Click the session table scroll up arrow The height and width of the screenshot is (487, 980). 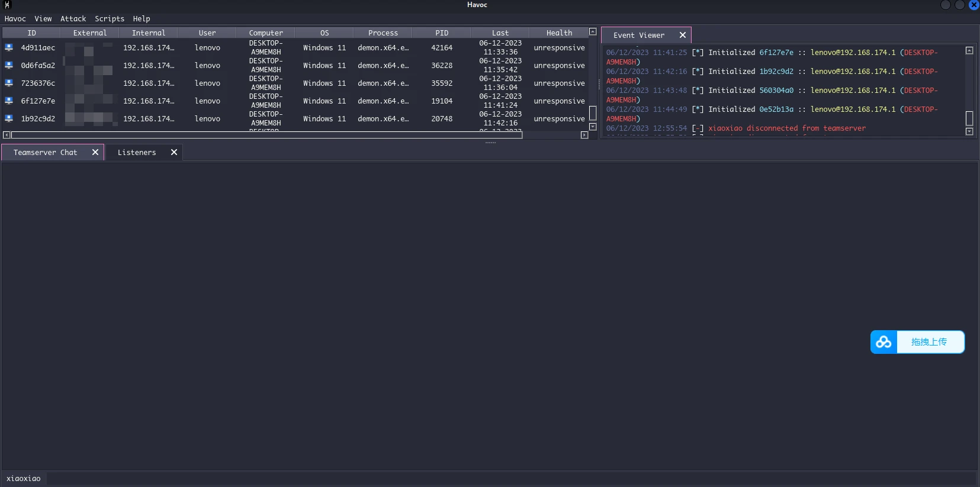tap(593, 32)
